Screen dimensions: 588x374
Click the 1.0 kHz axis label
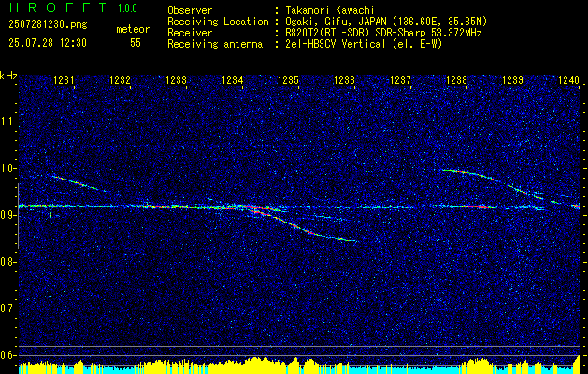(x=8, y=168)
